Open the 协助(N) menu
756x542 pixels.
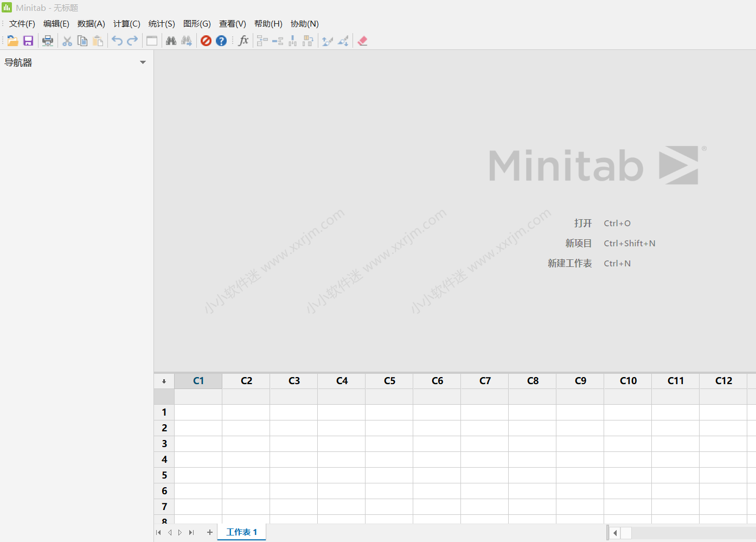[305, 24]
